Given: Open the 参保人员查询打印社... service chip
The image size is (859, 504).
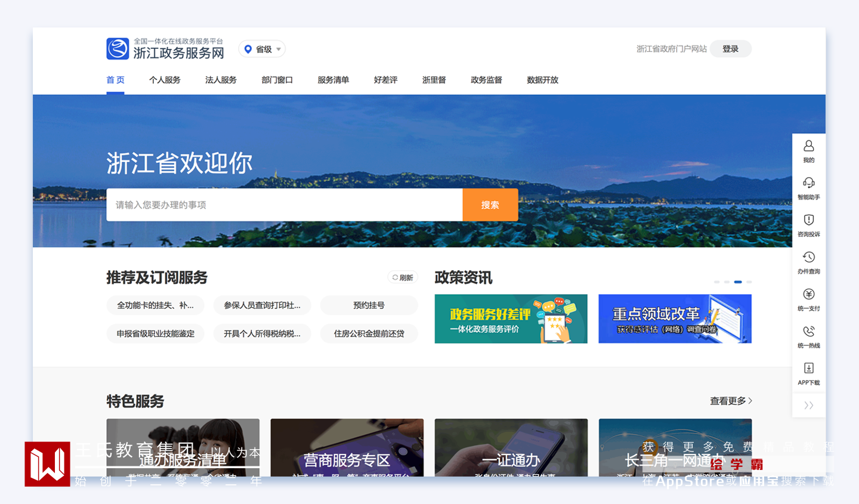Looking at the screenshot, I should (262, 305).
